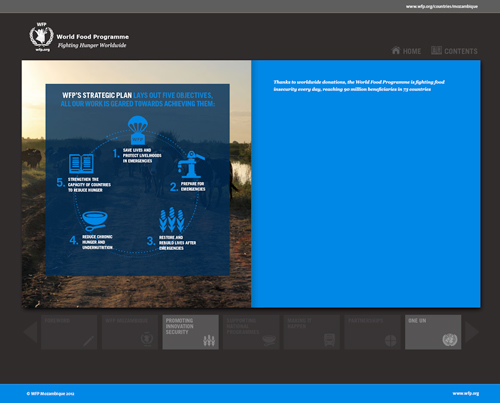The height and width of the screenshot is (403, 500).
Task: Select the Foreword tab
Action: (x=69, y=332)
